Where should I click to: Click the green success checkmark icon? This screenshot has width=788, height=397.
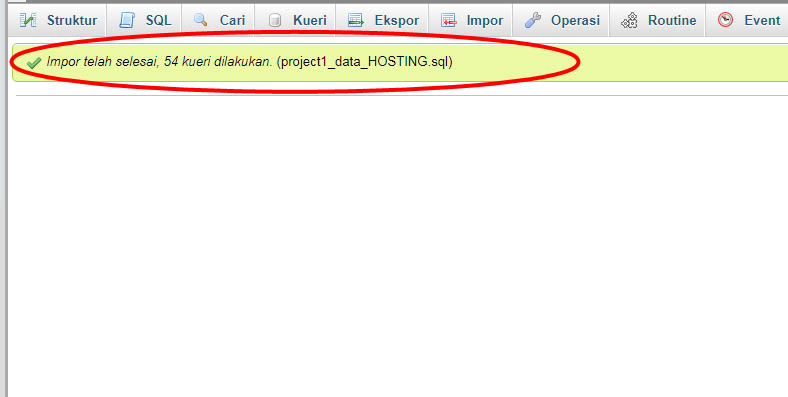pos(34,63)
